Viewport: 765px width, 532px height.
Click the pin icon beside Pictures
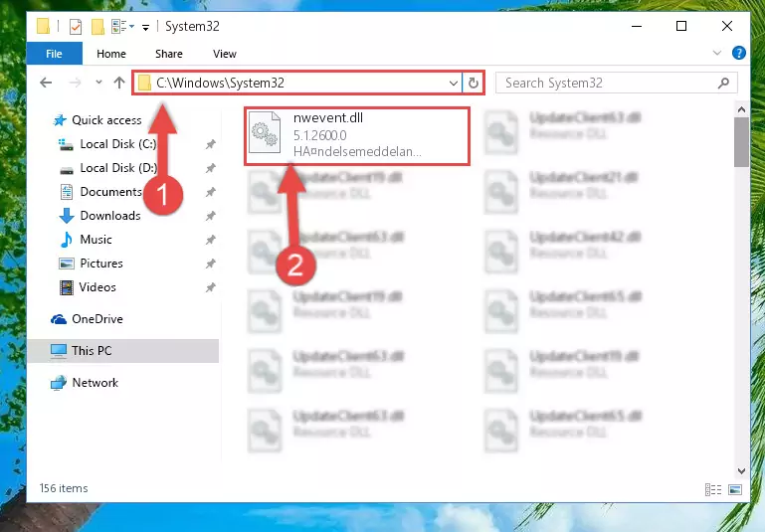coord(210,264)
